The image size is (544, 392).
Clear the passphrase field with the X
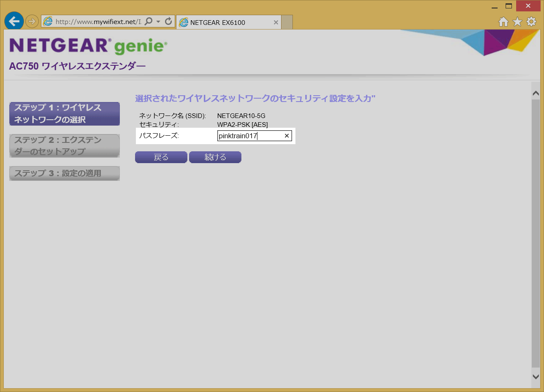point(287,136)
